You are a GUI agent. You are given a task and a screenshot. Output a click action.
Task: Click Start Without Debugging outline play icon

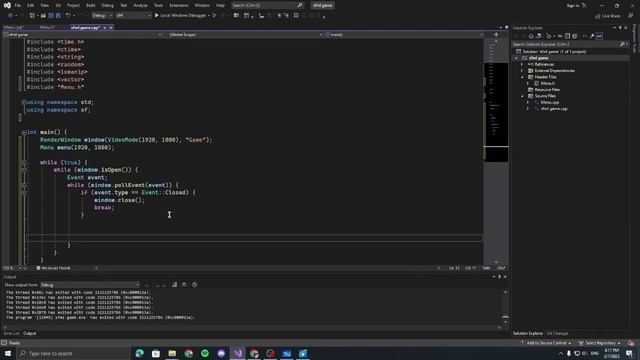pos(214,16)
